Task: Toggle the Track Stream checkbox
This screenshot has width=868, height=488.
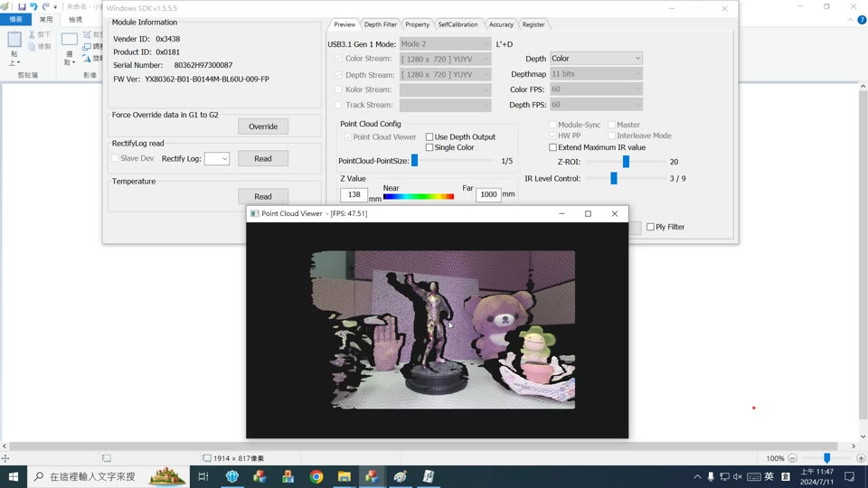Action: click(x=338, y=105)
